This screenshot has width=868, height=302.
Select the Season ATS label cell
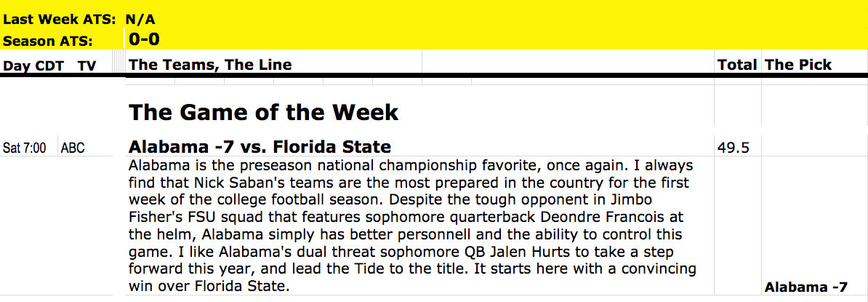[x=47, y=41]
